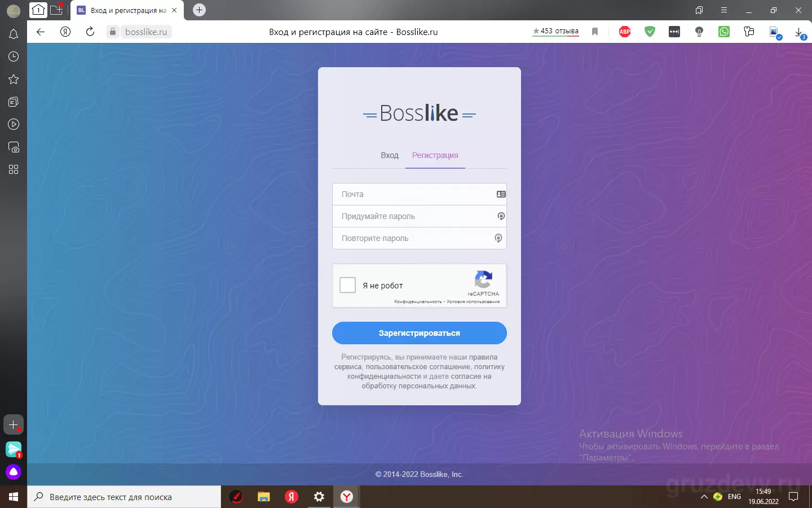Viewport: 812px width, 508px height.
Task: Open notifications bell in the browser sidebar
Action: pyautogui.click(x=14, y=34)
